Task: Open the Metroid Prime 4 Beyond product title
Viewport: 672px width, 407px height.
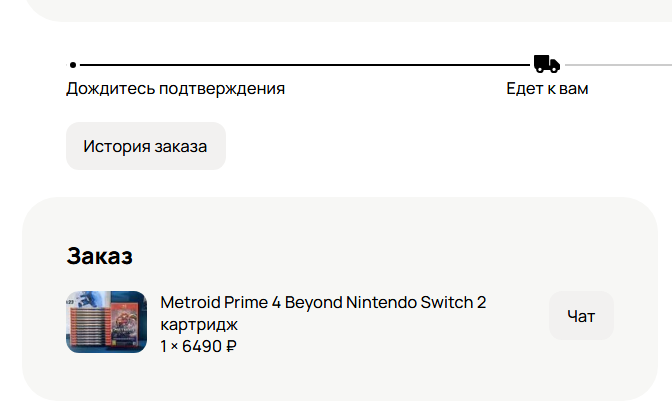Action: tap(323, 302)
